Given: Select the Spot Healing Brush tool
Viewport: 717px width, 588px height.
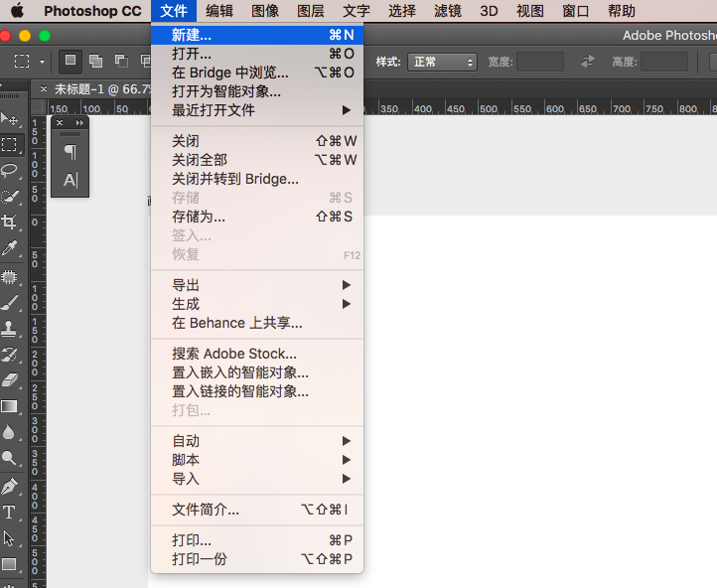Looking at the screenshot, I should pyautogui.click(x=9, y=277).
